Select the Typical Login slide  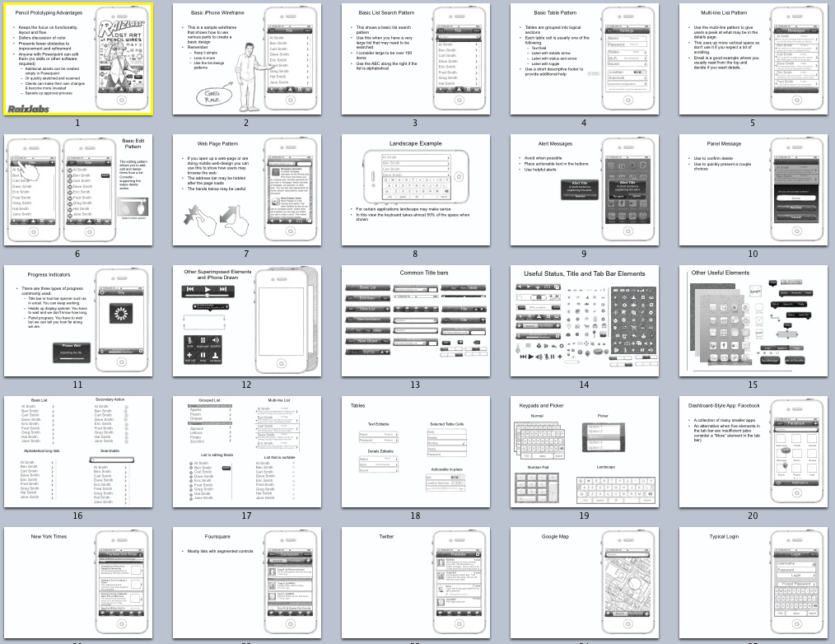753,583
